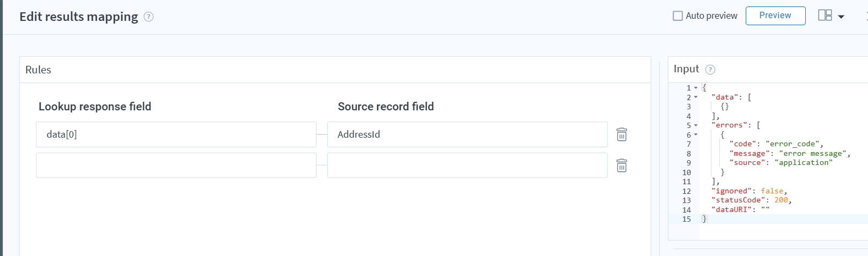The width and height of the screenshot is (868, 256).
Task: Collapse the "data" array at line 2
Action: pyautogui.click(x=696, y=97)
